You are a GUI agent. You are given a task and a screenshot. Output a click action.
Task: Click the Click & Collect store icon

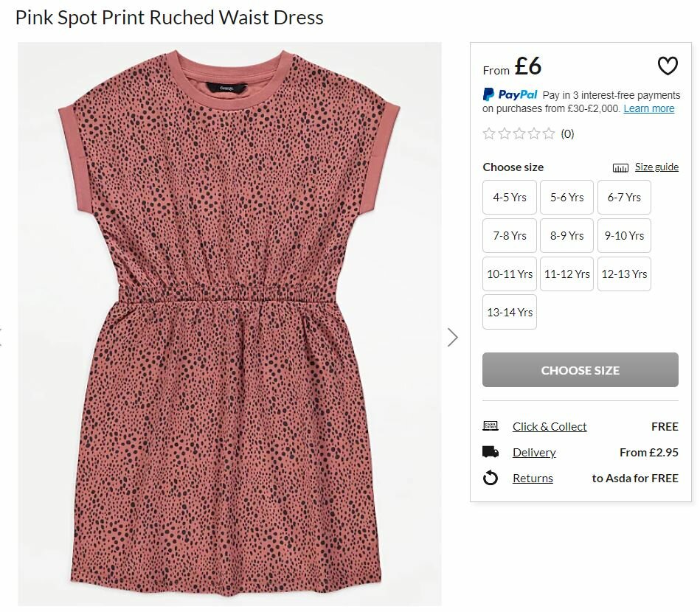point(491,426)
